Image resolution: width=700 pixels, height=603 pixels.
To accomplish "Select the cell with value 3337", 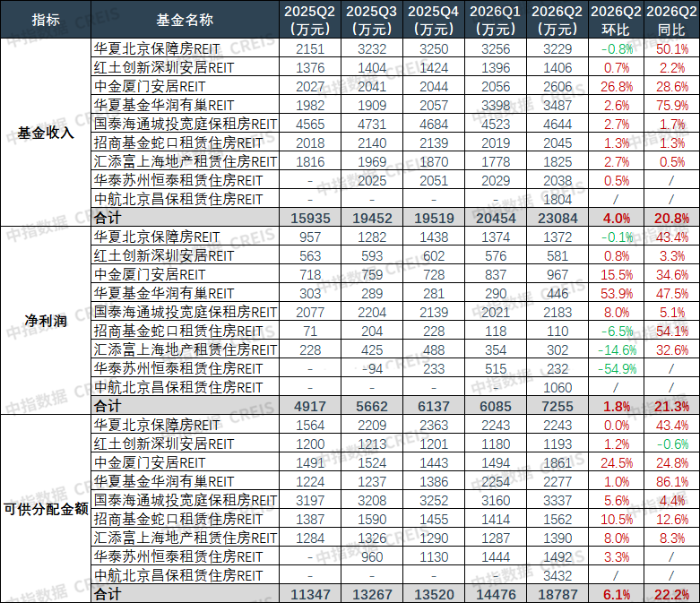I will coord(557,500).
